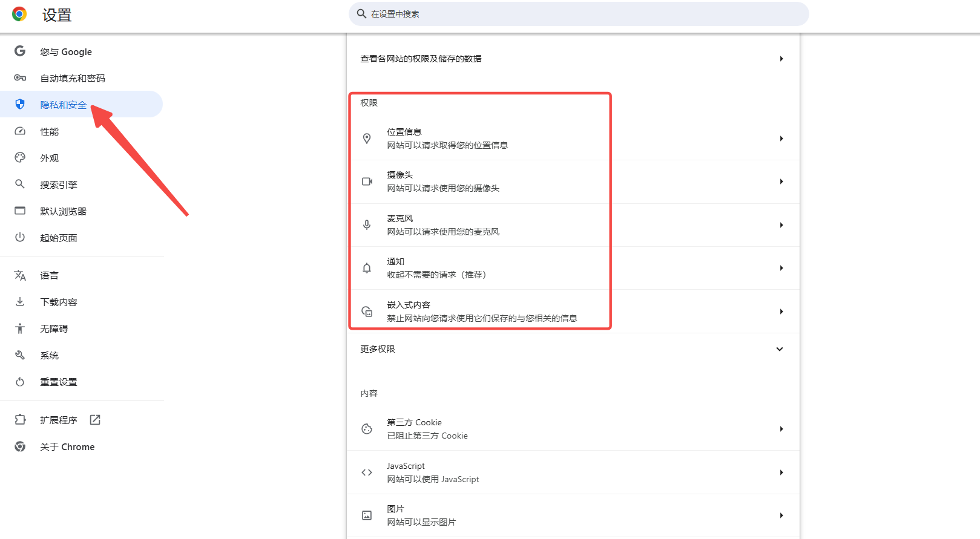Select 自动填充和密码 in the sidebar

click(x=73, y=79)
